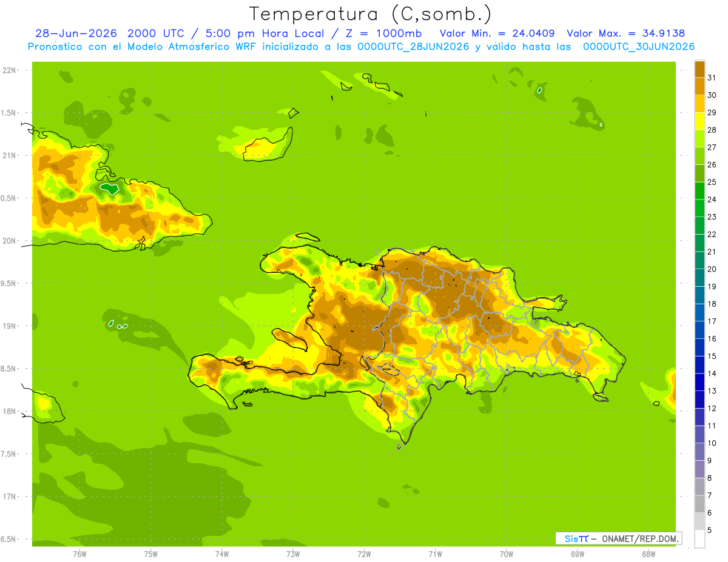
Task: Click the "SisTT – ONAMET/REP.DOM." credit label
Action: coord(619,538)
